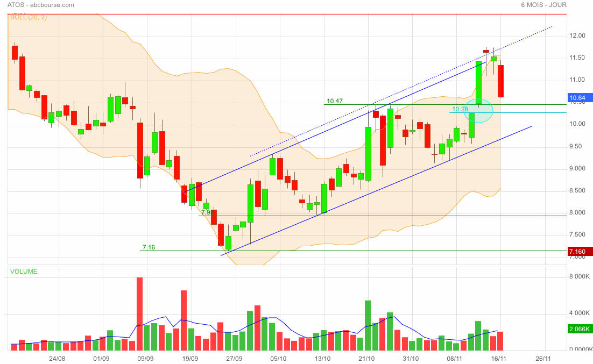Click the 11.00 price axis value

[x=577, y=80]
